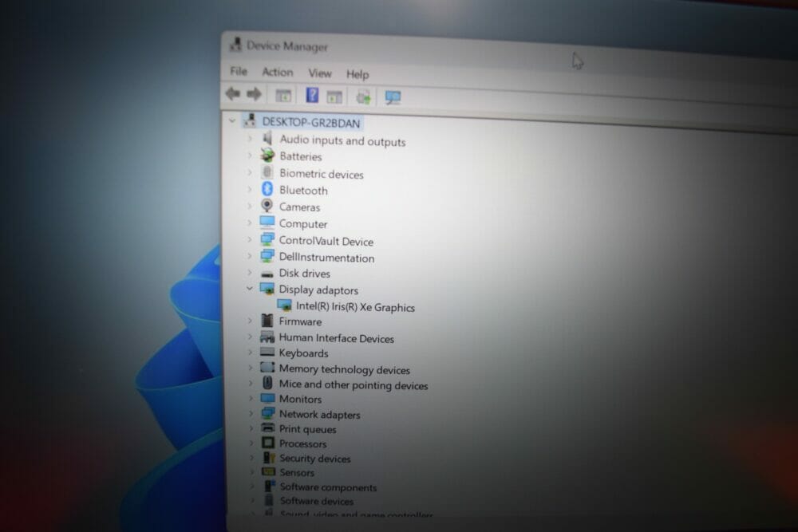
Task: Expand Audio inputs and outputs category
Action: tap(249, 138)
